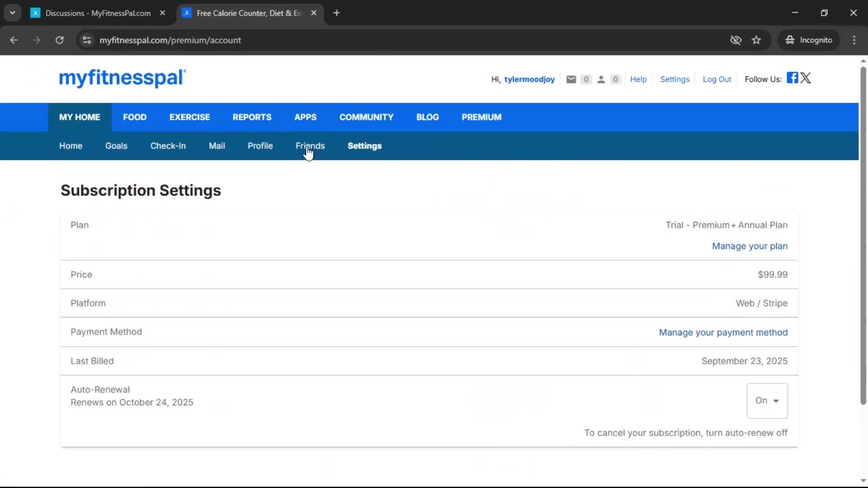
Task: Open a new browser tab with plus icon
Action: pos(336,13)
